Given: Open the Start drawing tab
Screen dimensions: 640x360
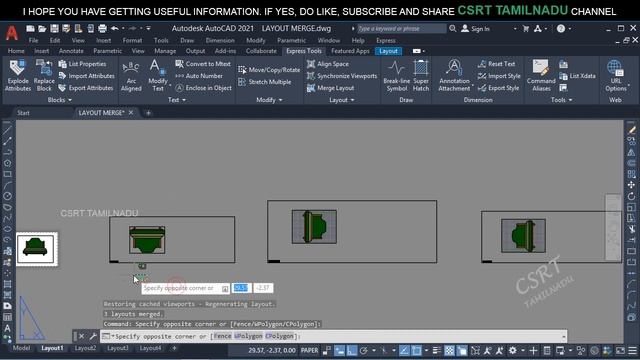Looking at the screenshot, I should coord(23,113).
